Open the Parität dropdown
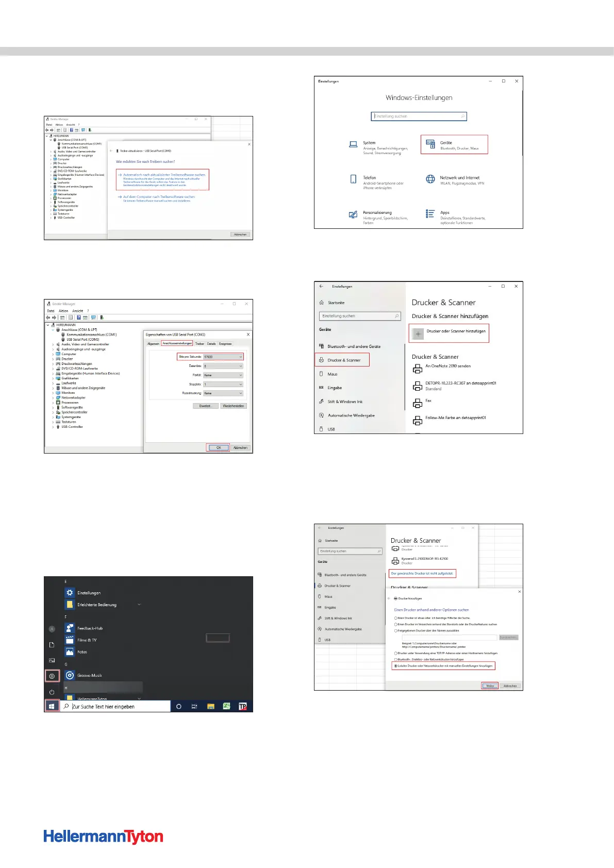The width and height of the screenshot is (614, 868). pyautogui.click(x=223, y=375)
